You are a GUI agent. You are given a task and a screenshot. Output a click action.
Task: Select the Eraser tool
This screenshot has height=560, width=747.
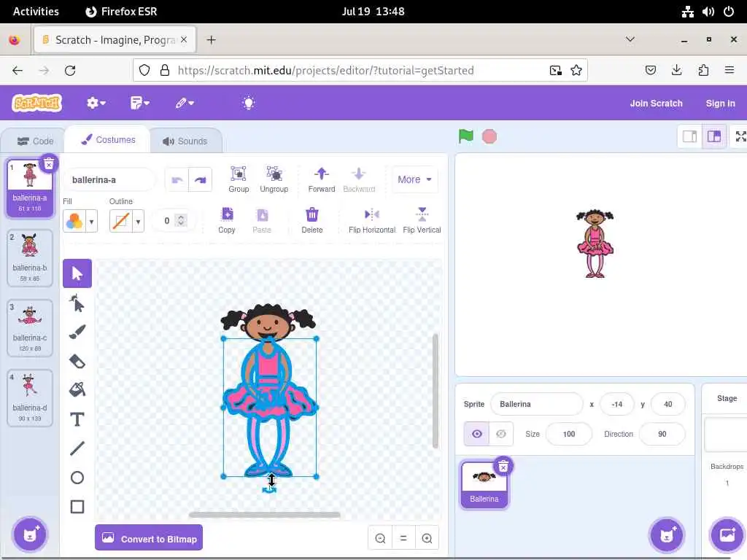pos(77,361)
